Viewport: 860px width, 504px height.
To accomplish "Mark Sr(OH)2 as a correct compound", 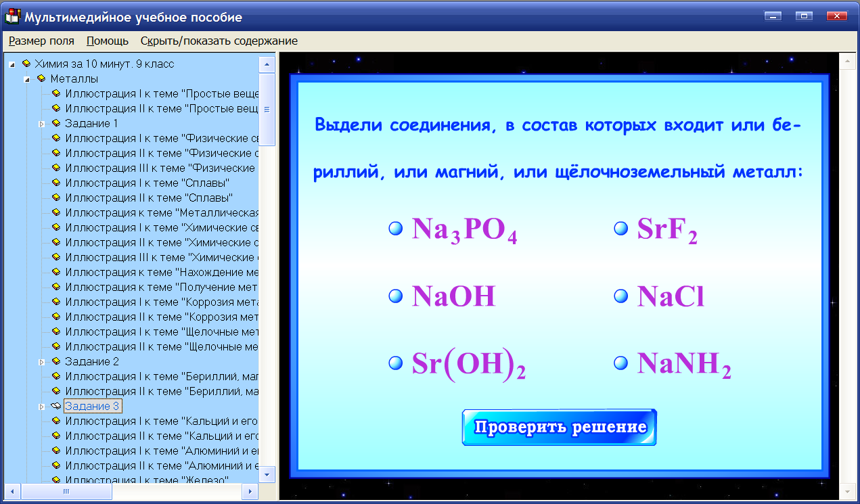I will tap(394, 362).
